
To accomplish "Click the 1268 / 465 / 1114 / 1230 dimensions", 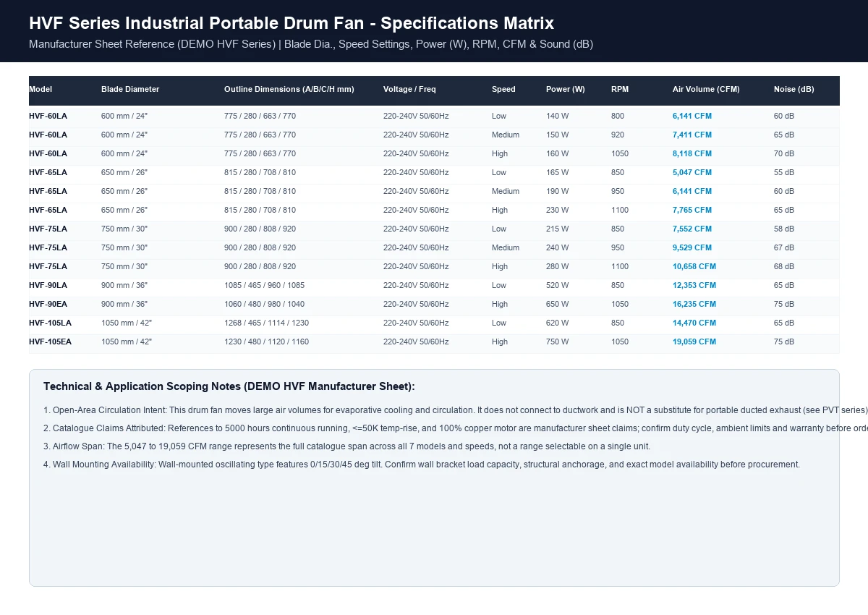I will (266, 323).
